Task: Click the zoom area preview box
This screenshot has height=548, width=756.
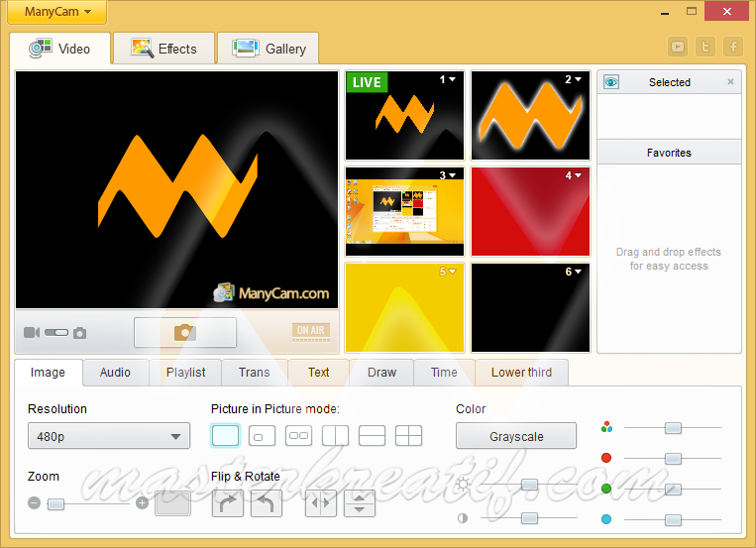Action: tap(172, 503)
